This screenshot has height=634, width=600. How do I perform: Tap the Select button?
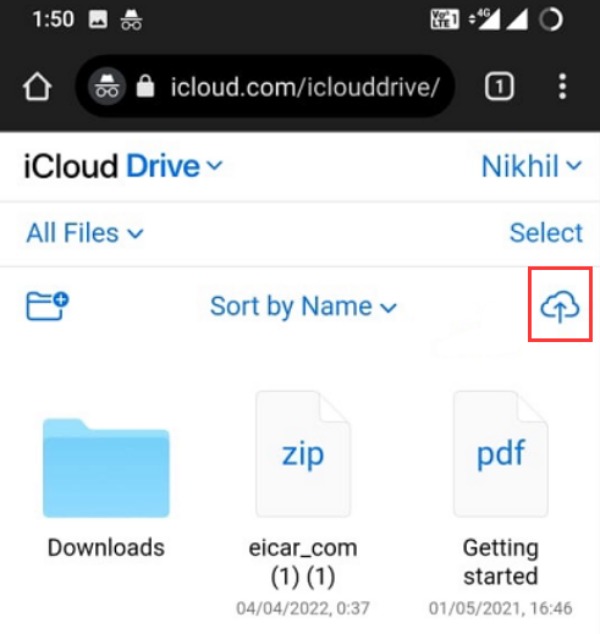click(x=546, y=233)
